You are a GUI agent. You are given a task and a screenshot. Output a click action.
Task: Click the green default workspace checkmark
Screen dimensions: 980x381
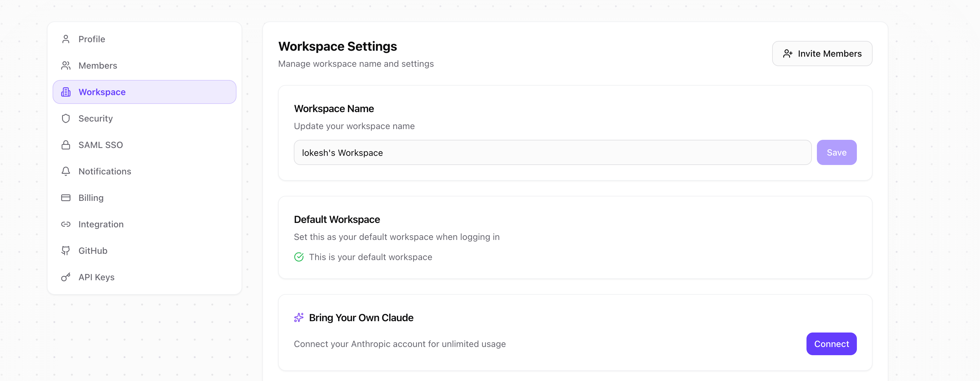coord(299,257)
